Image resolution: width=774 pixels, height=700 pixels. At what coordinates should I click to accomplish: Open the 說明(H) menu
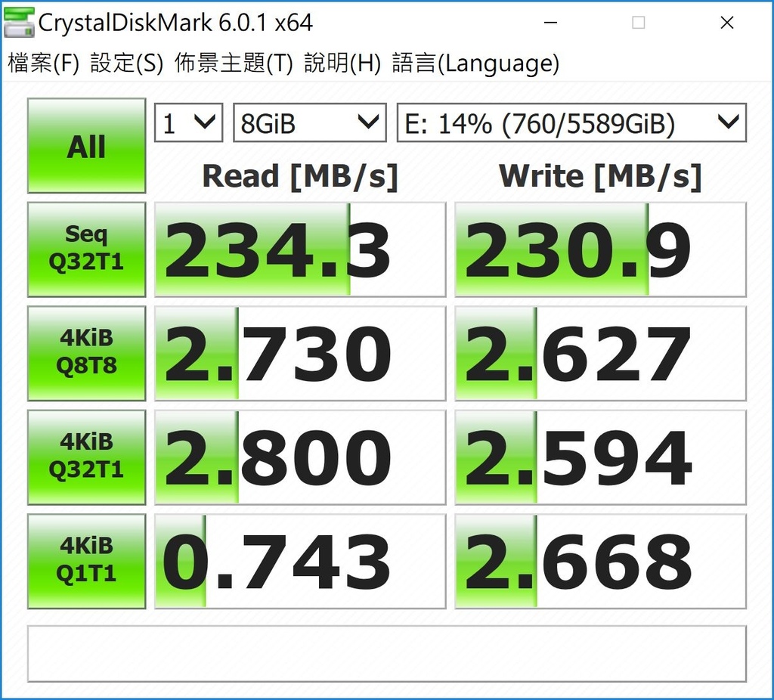pyautogui.click(x=342, y=63)
